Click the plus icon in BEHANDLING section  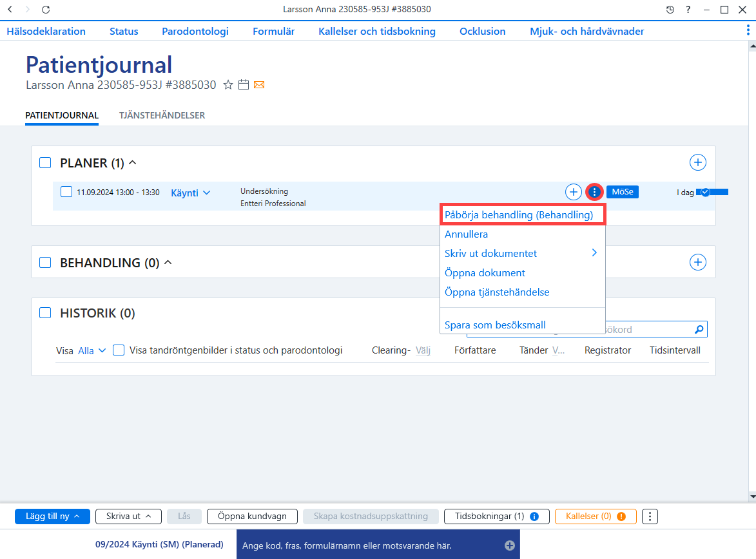(x=697, y=263)
